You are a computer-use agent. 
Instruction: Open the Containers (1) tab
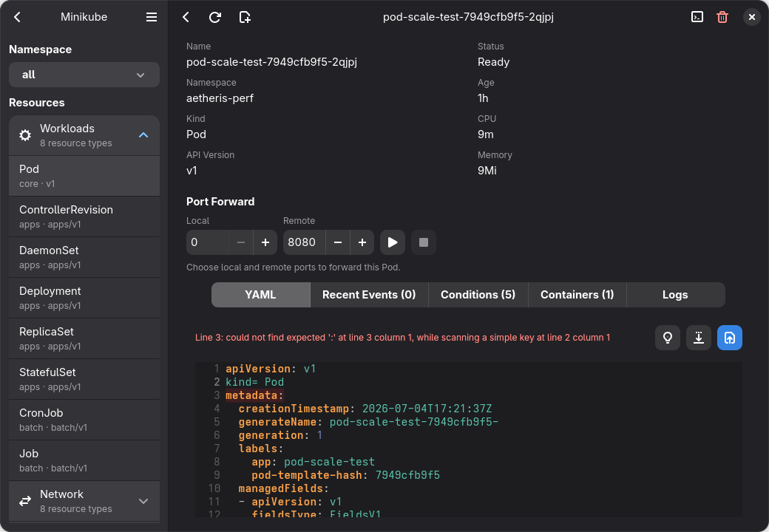577,295
